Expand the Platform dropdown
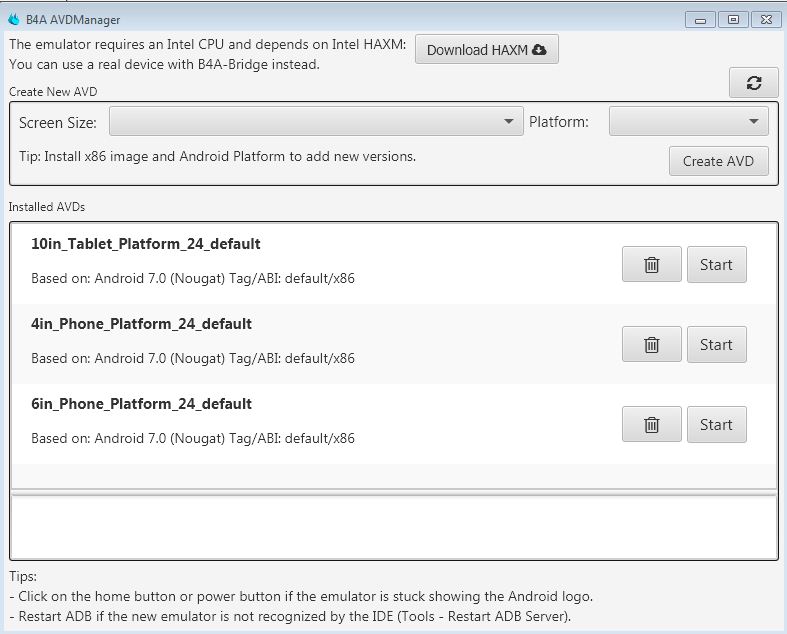The width and height of the screenshot is (787, 634). [x=688, y=122]
